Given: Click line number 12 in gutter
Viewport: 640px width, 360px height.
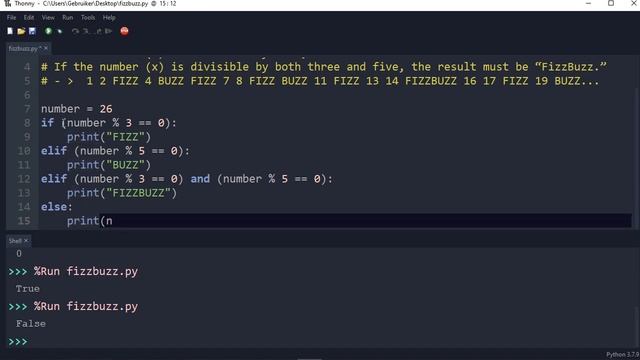Looking at the screenshot, I should [x=24, y=179].
